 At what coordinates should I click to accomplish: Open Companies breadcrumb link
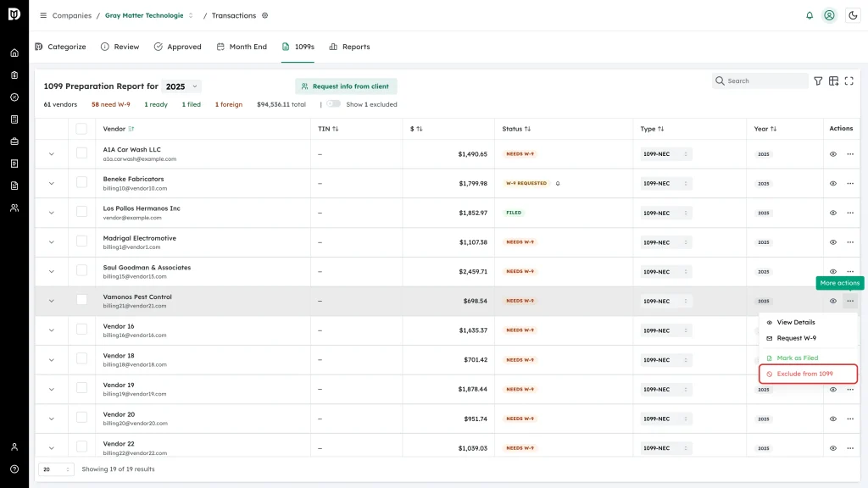pos(72,15)
